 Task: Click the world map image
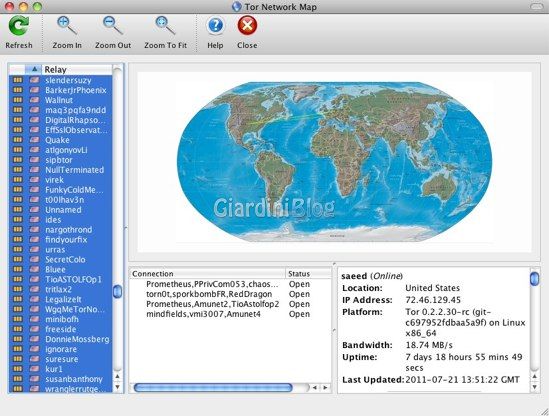click(x=334, y=161)
